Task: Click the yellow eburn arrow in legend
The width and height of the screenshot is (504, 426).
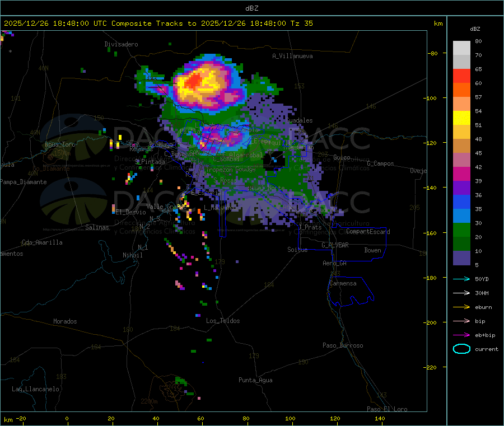Action: tap(461, 307)
